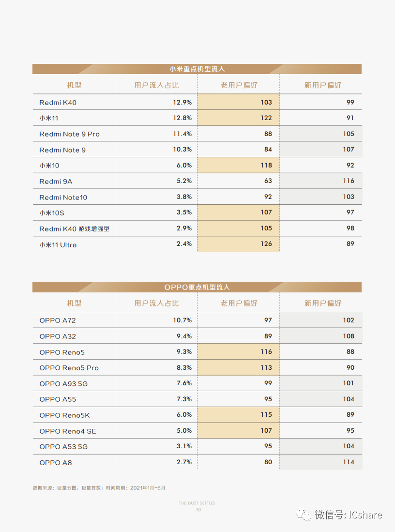Click the highlighted 116 value for OPPO Reno5

266,351
